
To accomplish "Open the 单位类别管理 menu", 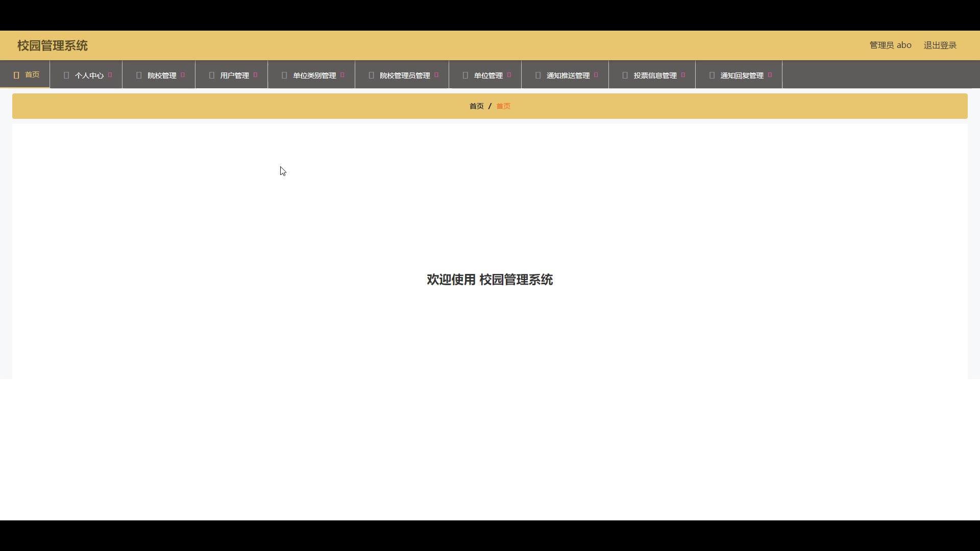I will click(311, 75).
